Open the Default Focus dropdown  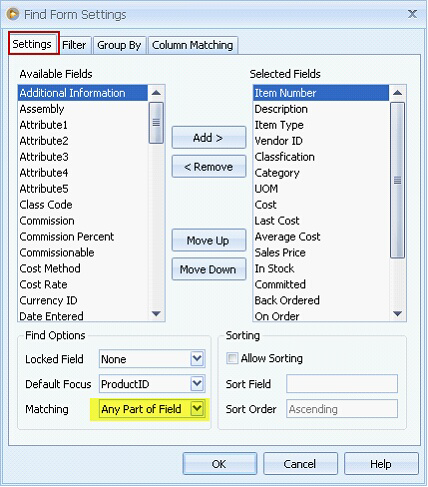(x=197, y=384)
